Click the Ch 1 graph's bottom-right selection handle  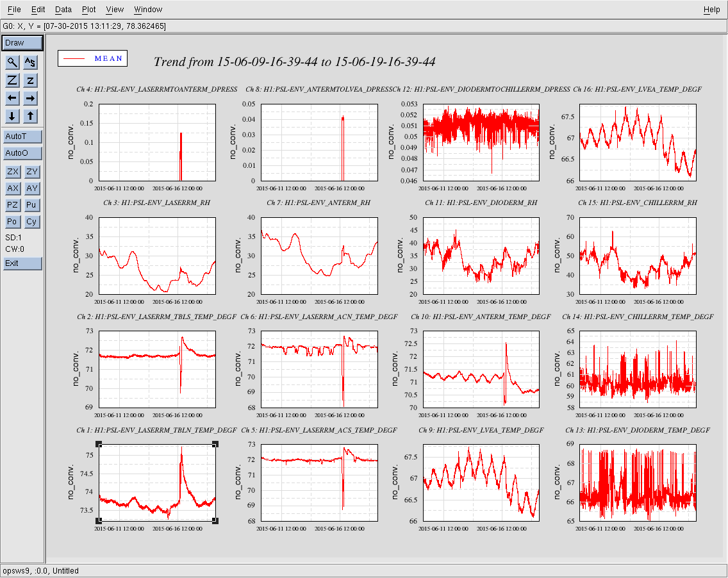215,522
